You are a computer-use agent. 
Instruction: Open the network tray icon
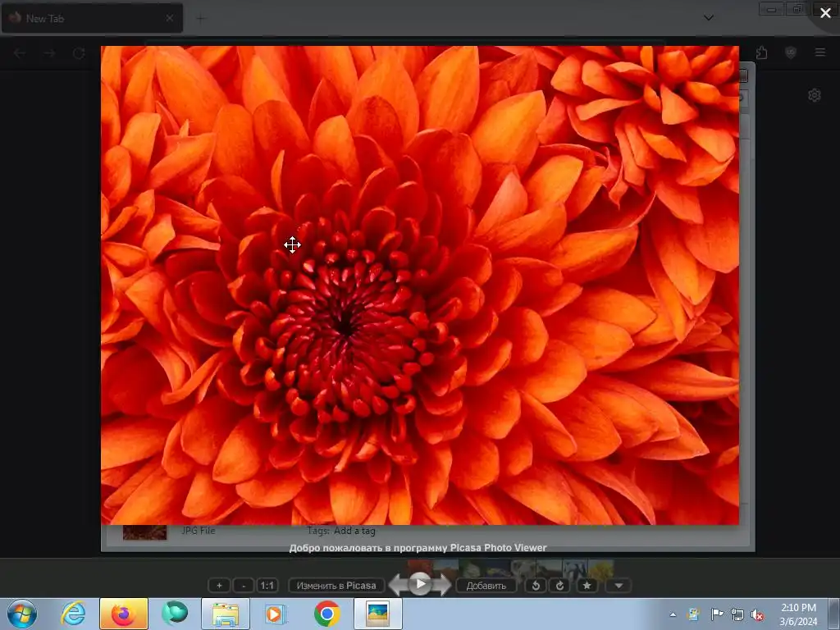[x=737, y=614]
